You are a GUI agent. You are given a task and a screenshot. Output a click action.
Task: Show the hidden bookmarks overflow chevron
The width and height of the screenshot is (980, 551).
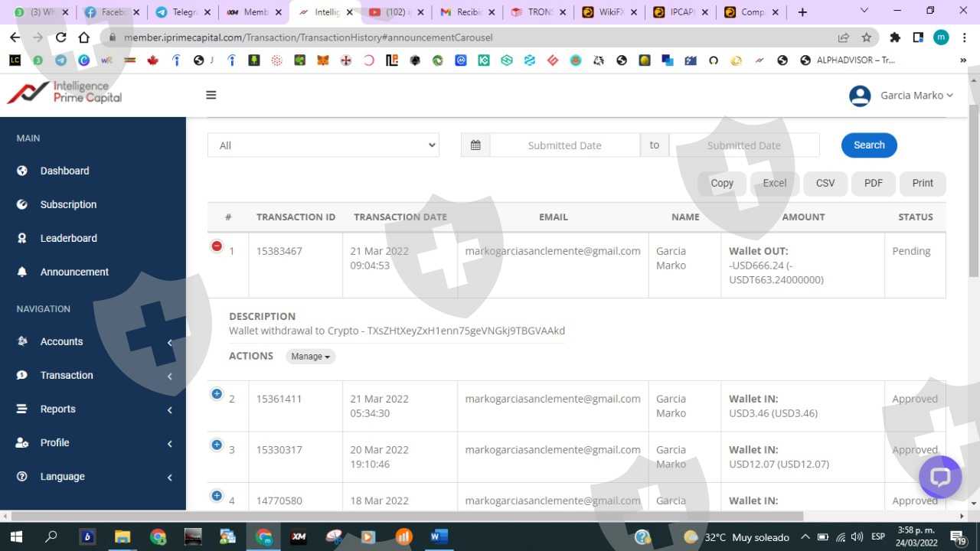pyautogui.click(x=963, y=60)
